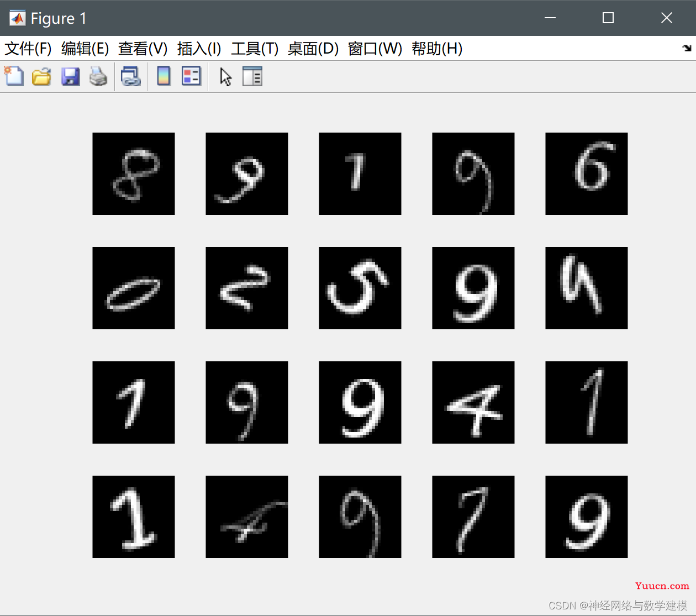Dock the figure using the corner arrow
The width and height of the screenshot is (696, 616).
[687, 48]
